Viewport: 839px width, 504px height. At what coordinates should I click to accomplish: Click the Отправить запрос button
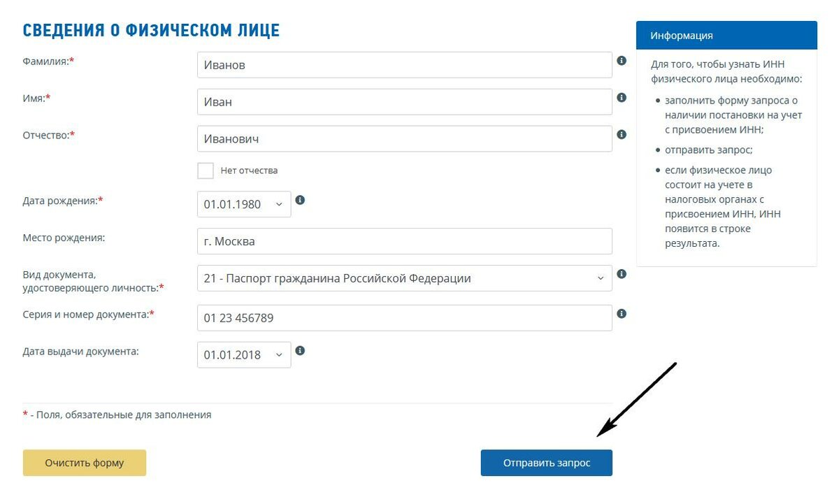[546, 463]
